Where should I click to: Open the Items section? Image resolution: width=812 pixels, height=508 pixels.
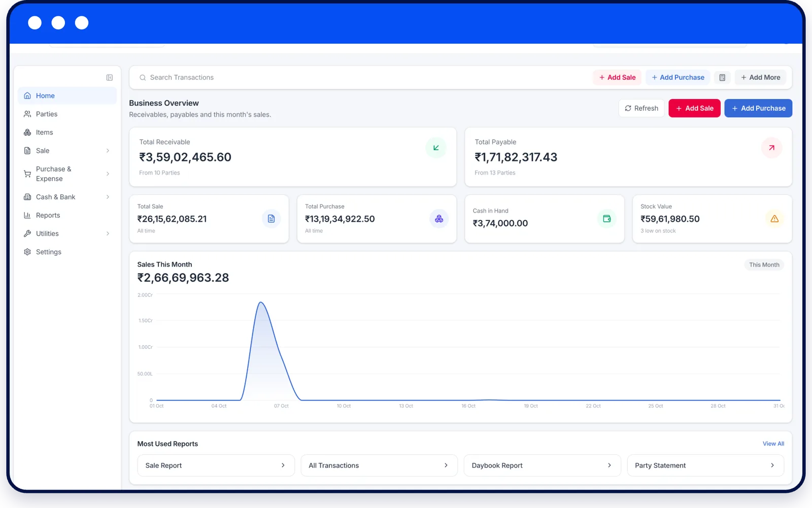point(67,132)
